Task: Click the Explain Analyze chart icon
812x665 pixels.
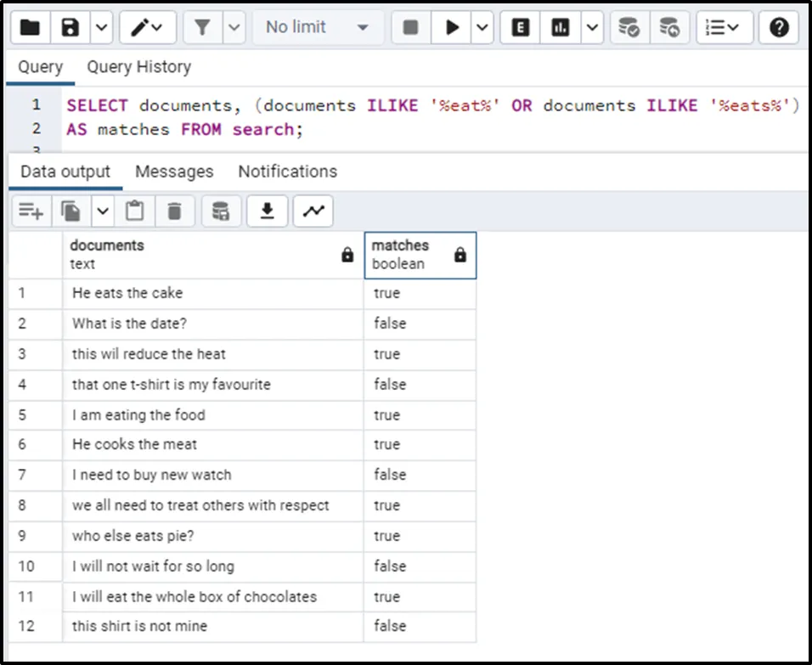Action: point(560,28)
